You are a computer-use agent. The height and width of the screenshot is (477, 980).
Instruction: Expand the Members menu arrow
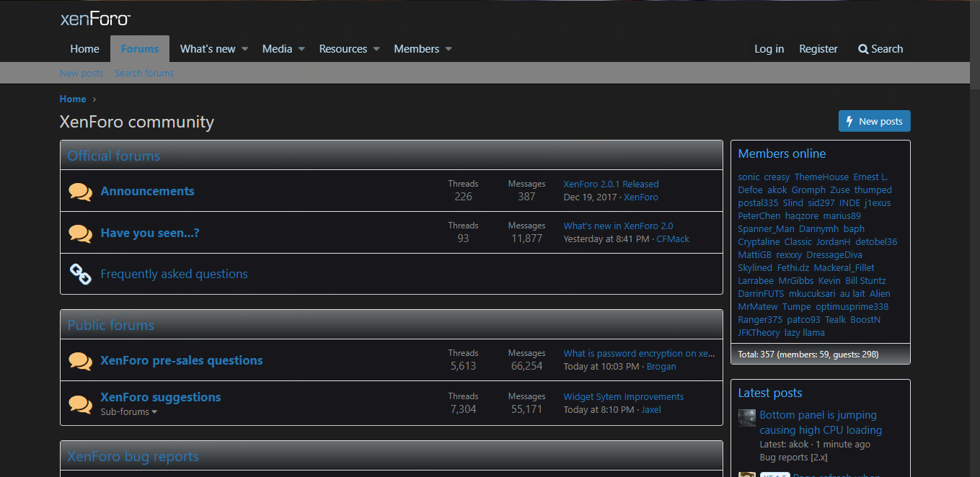449,49
